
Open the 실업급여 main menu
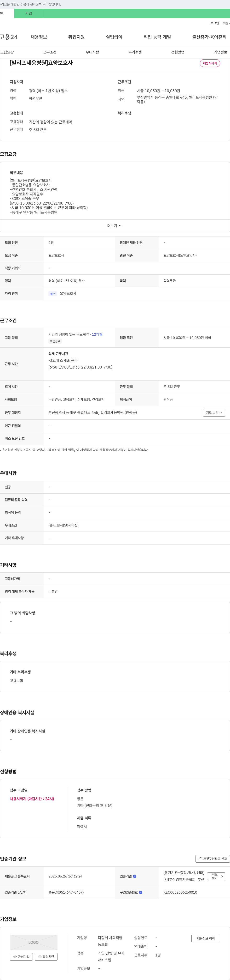point(114,37)
